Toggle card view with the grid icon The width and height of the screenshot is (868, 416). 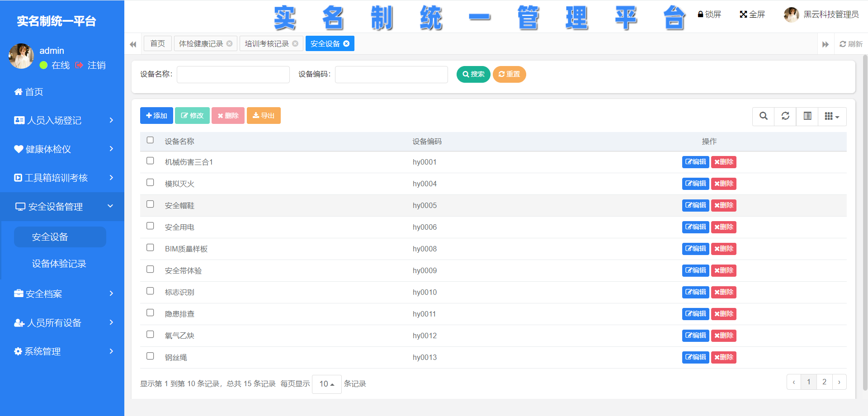click(x=807, y=116)
